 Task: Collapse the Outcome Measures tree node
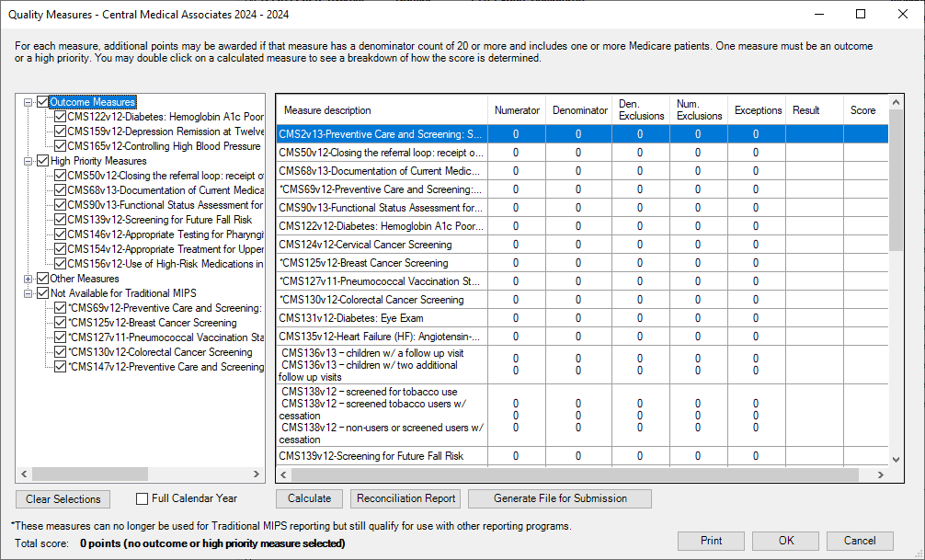[29, 102]
